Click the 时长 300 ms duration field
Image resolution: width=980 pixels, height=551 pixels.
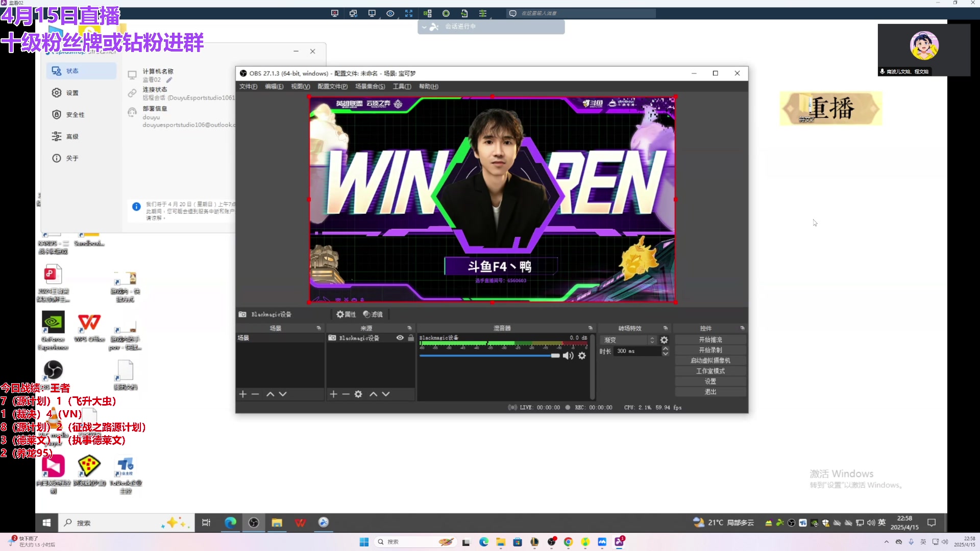pyautogui.click(x=638, y=351)
